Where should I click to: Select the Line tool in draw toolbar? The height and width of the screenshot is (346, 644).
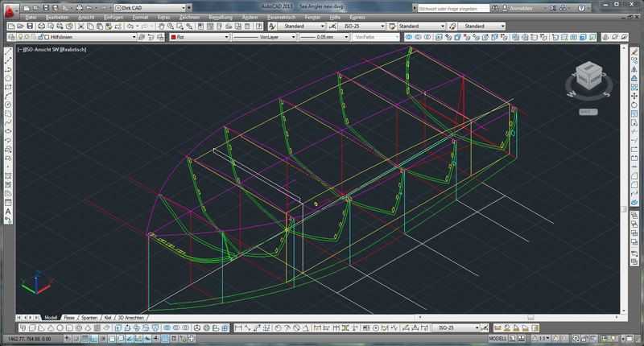[x=8, y=51]
